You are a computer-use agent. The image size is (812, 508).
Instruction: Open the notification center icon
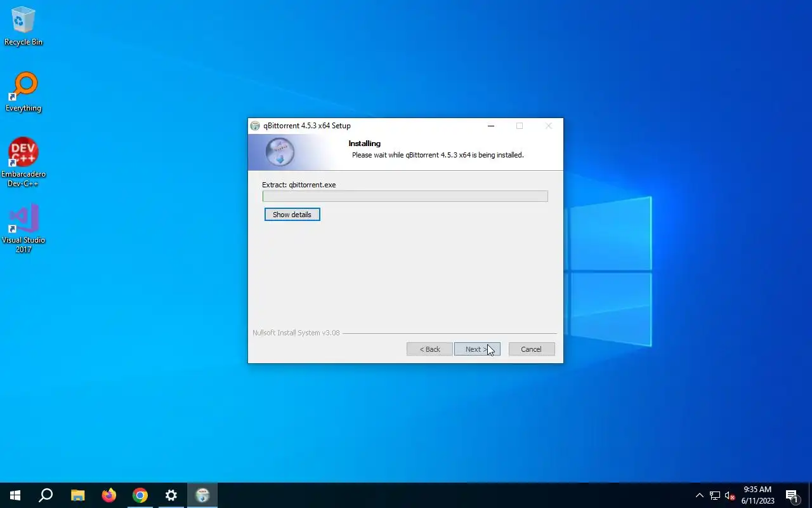click(x=792, y=495)
